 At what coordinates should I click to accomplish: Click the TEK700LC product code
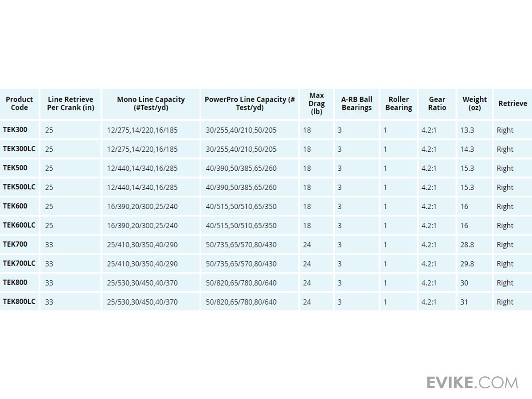19,263
